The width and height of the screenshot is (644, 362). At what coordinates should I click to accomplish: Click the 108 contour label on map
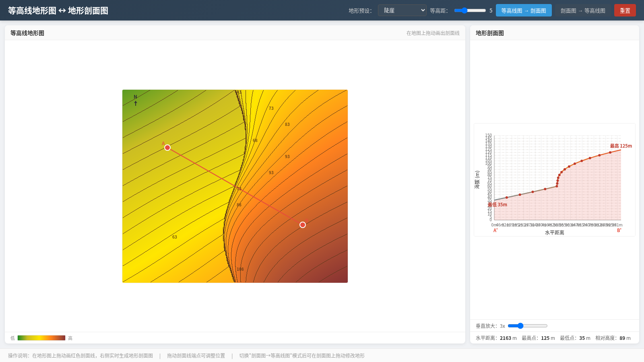[x=240, y=269]
